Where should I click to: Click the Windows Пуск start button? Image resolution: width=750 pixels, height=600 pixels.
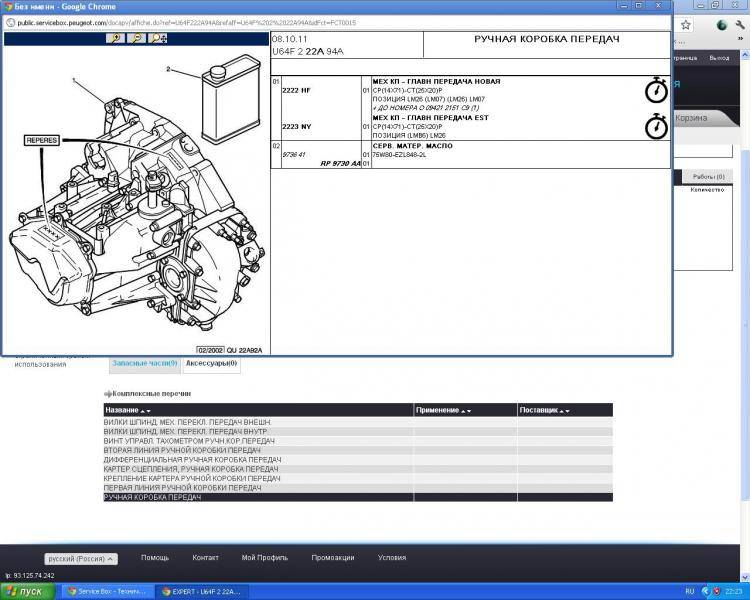[28, 591]
